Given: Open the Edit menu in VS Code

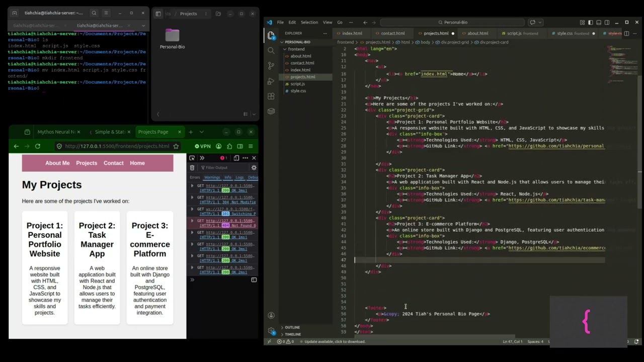Looking at the screenshot, I should 292,22.
